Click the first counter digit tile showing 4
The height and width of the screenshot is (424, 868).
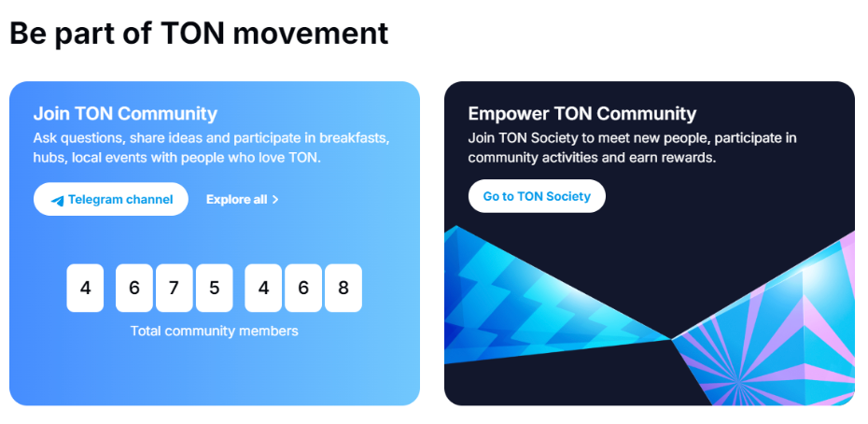(x=85, y=289)
